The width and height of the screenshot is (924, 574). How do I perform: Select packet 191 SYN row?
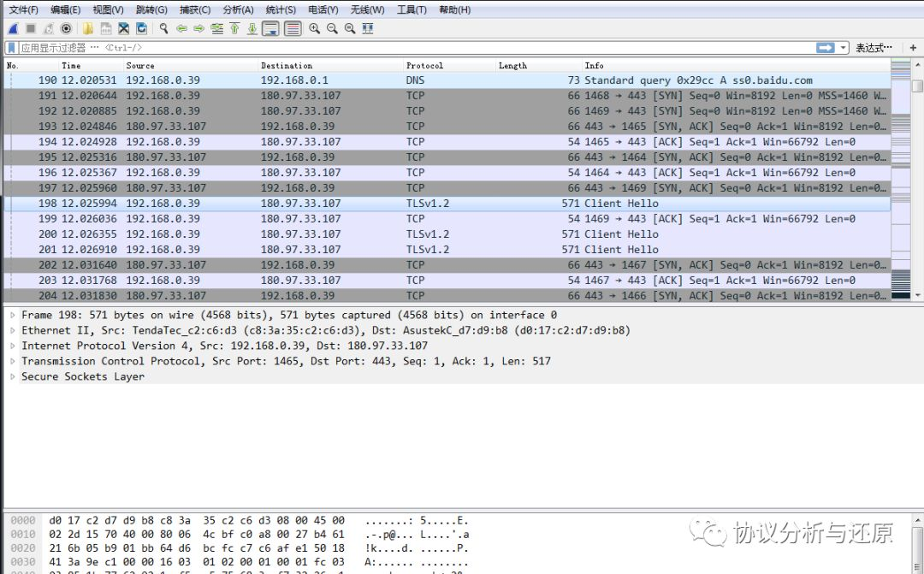click(447, 96)
